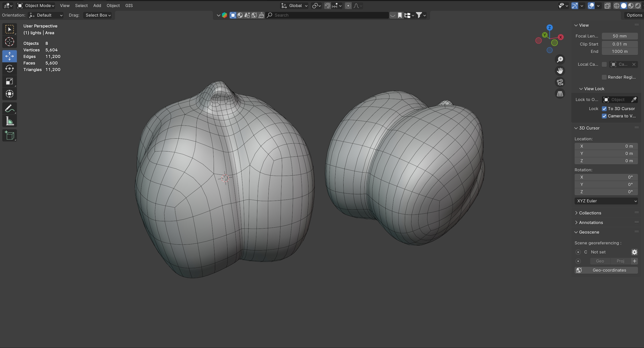Screen dimensions: 644x348
Task: Select the Rotate tool in the toolbar
Action: click(10, 69)
